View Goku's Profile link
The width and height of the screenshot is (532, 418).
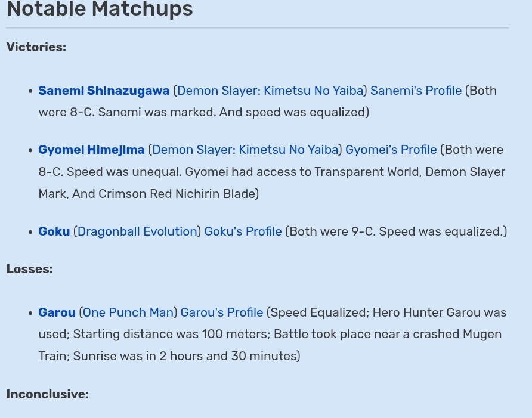[243, 231]
